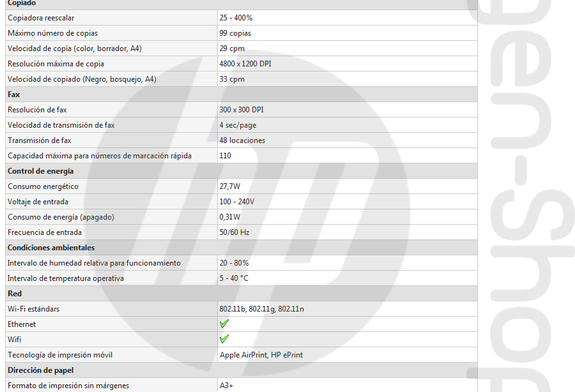Select the 'Ethernet' row label
The width and height of the screenshot is (575, 392).
pos(22,324)
